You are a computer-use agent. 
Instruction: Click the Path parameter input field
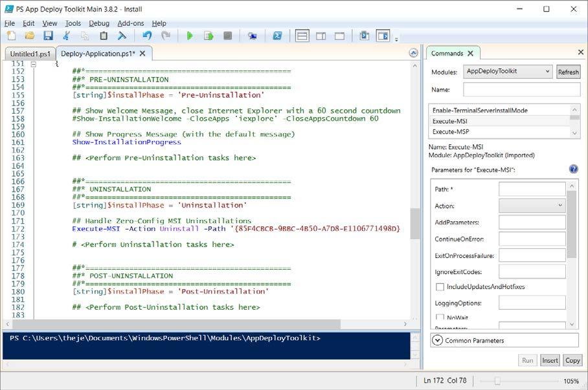tap(532, 189)
